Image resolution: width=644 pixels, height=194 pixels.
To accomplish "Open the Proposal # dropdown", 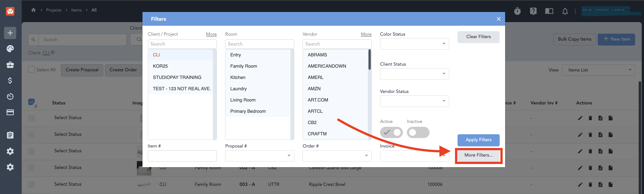I will tap(259, 156).
